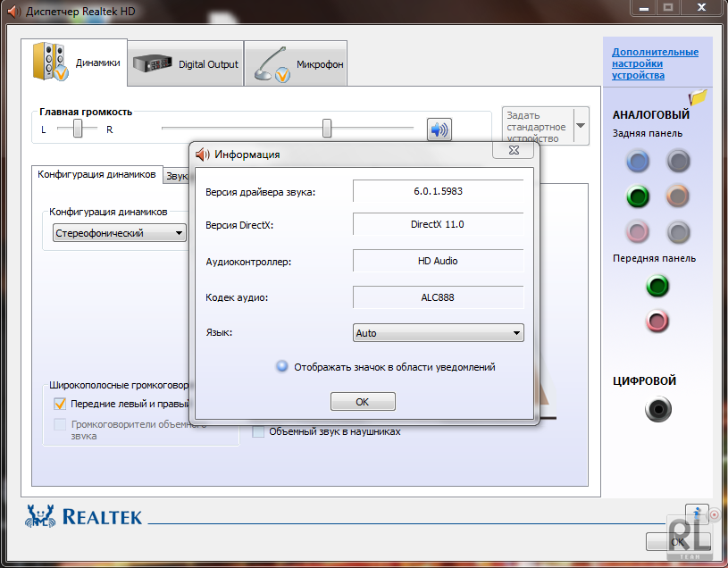Expand 'Задать стандартное устройство' dropdown arrow
This screenshot has width=728, height=568.
581,125
